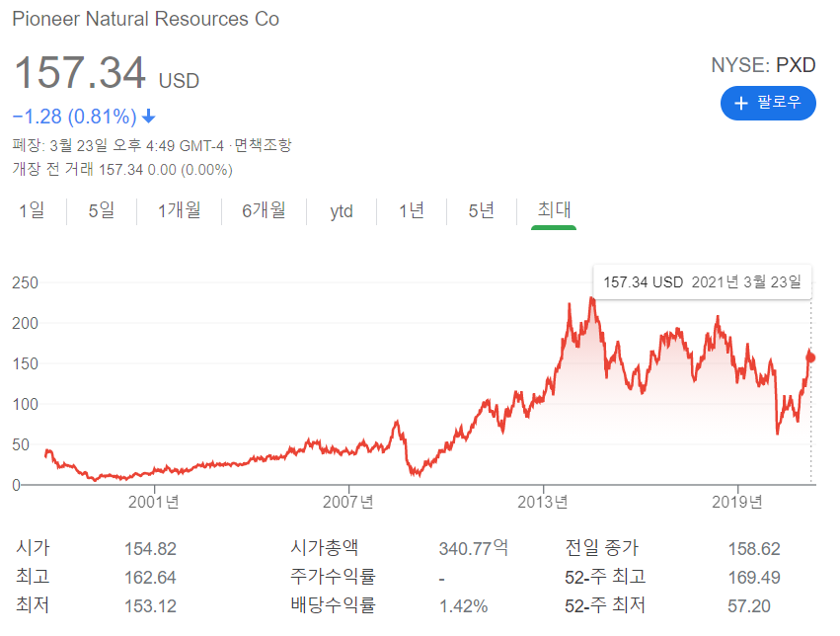
Task: Select the 1개월 time range
Action: tap(178, 210)
